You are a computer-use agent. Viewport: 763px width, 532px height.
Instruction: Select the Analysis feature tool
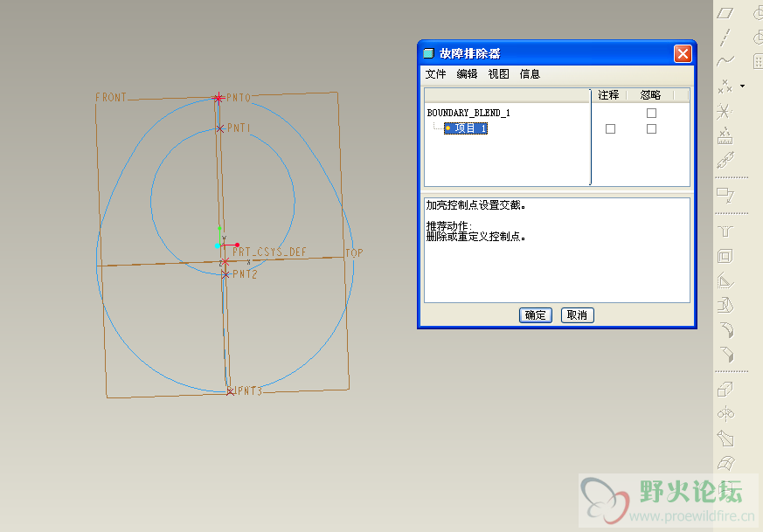[x=725, y=135]
